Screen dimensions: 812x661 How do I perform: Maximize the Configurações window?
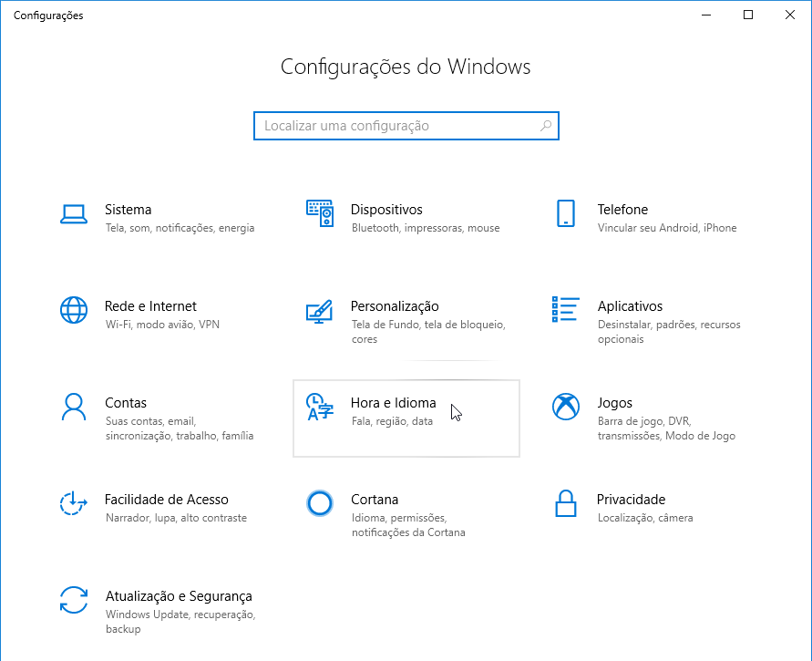(748, 15)
